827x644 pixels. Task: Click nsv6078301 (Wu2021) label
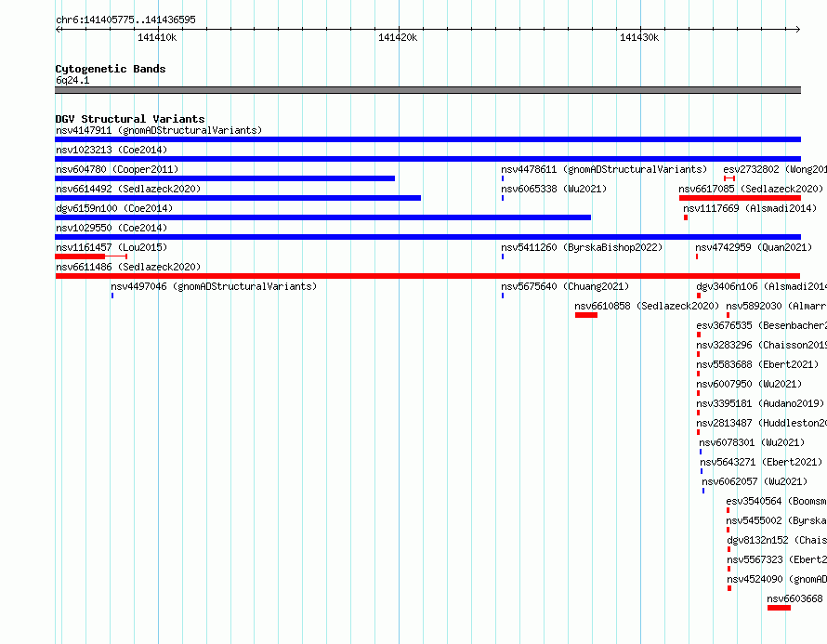tap(752, 442)
